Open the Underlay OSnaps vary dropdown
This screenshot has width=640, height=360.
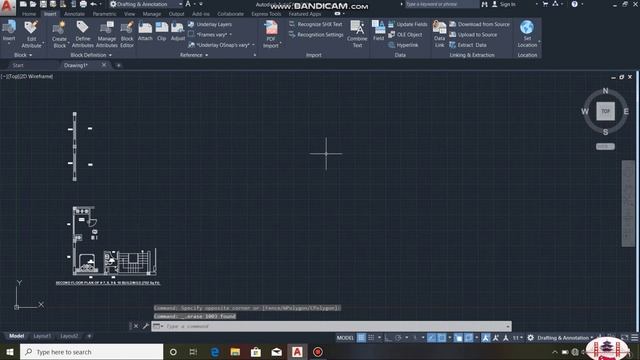[x=222, y=45]
